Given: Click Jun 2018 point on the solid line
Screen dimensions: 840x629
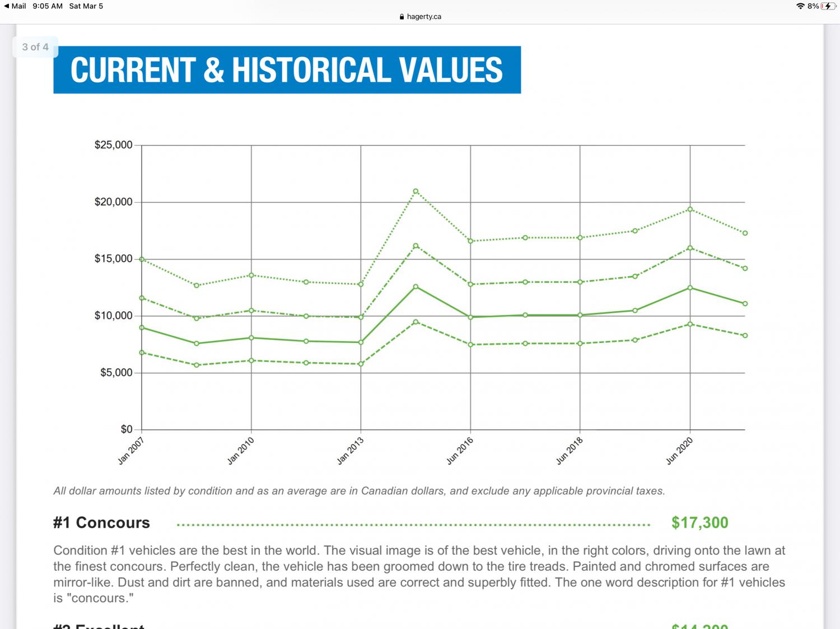Looking at the screenshot, I should point(580,315).
